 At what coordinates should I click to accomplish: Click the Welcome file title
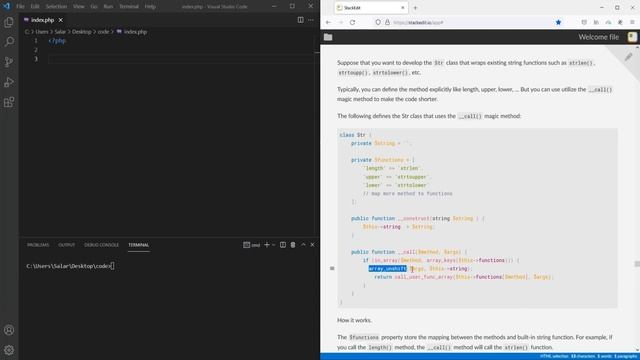click(x=598, y=37)
